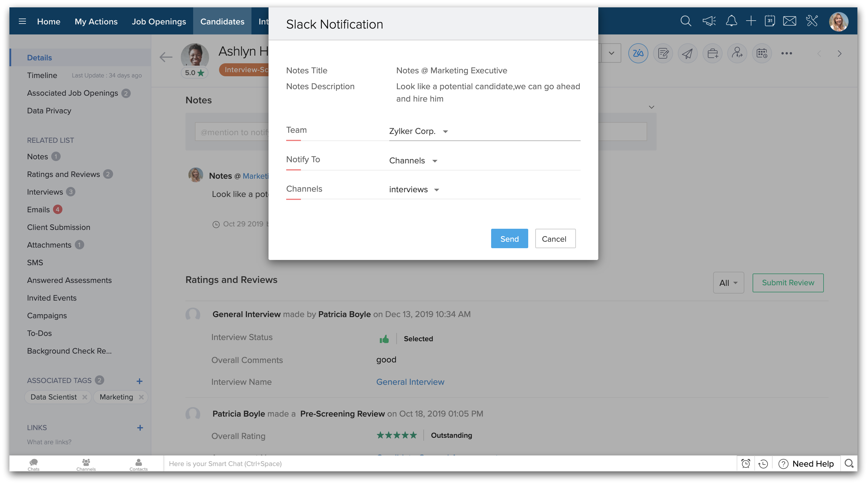Viewport: 868px width, 484px height.
Task: Open notifications bell icon
Action: pyautogui.click(x=731, y=21)
